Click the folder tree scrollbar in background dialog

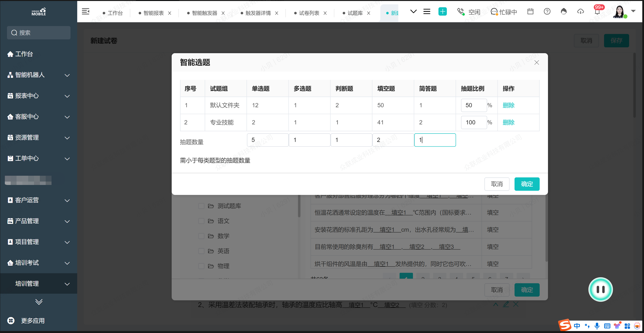[299, 206]
